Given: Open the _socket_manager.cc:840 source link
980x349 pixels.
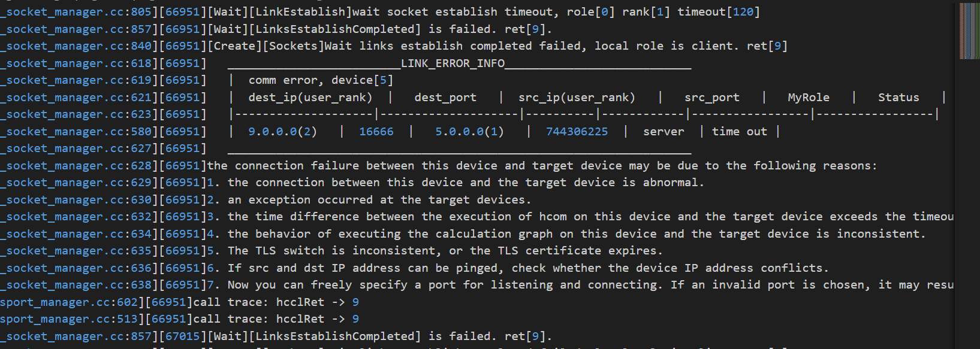Looking at the screenshot, I should click(x=76, y=46).
